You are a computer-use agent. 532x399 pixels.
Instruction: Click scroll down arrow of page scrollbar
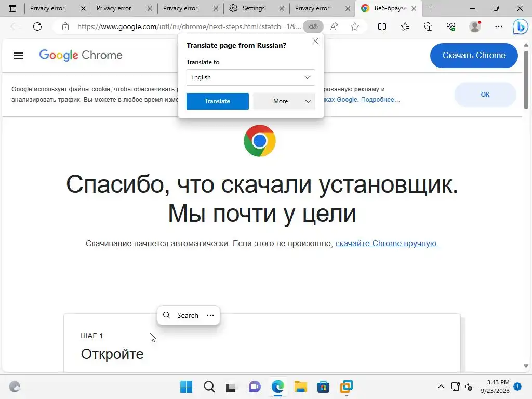point(526,366)
